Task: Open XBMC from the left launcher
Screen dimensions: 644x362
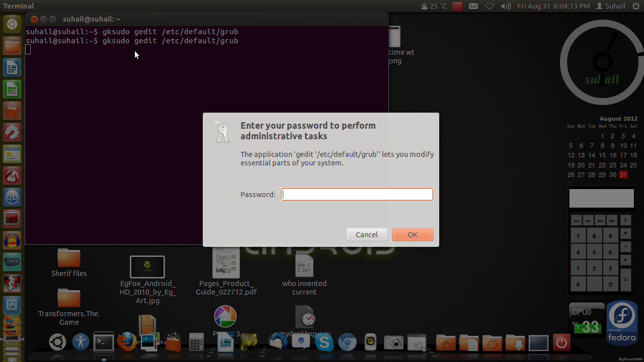Action: [12, 261]
